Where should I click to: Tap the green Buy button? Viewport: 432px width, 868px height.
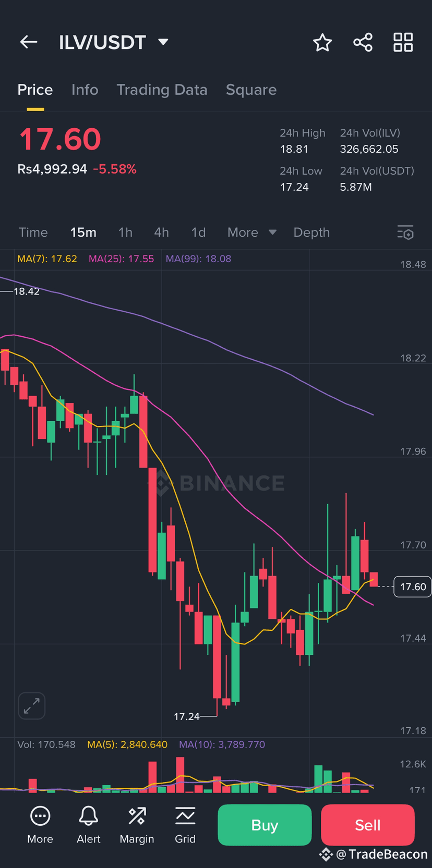pos(265,825)
